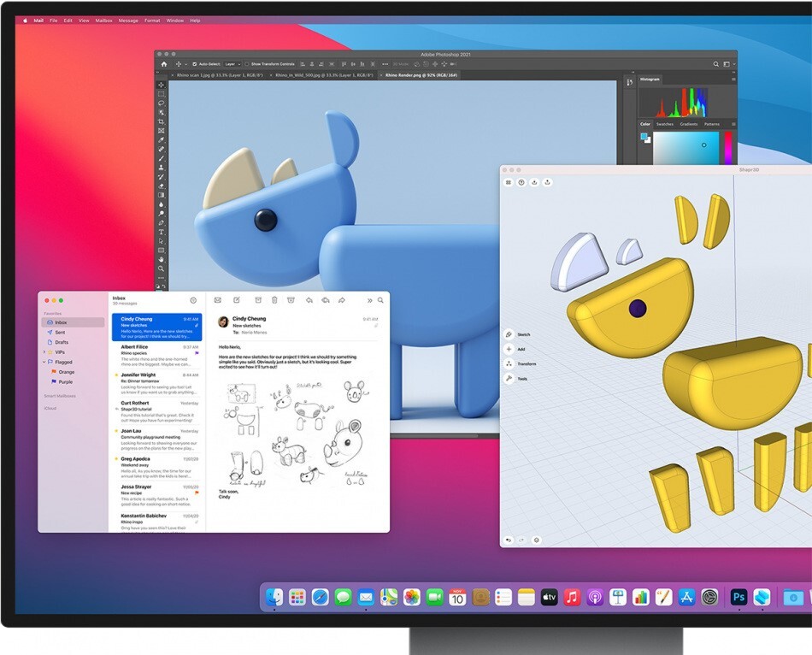Screen dimensions: 812x655
Task: Toggle the Auto-Select checkbox in Photoshop
Action: pos(195,64)
